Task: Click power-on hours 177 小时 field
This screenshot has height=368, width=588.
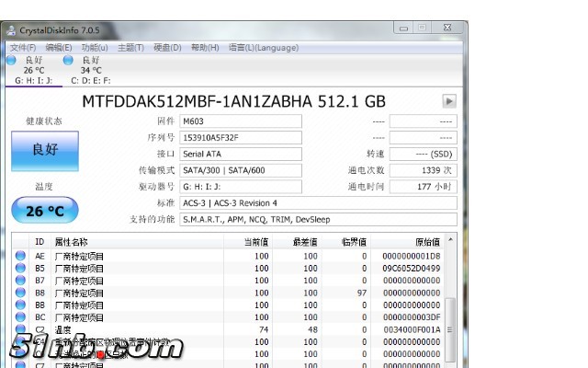Action: [x=423, y=187]
